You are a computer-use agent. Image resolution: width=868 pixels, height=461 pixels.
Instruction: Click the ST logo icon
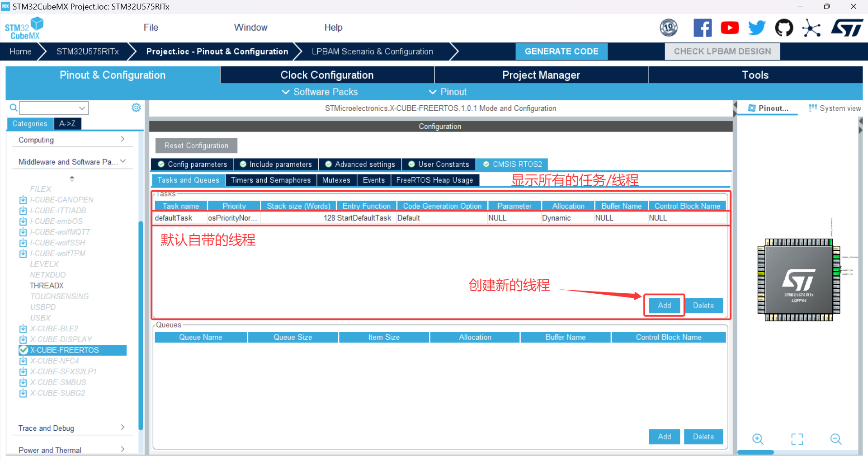847,28
